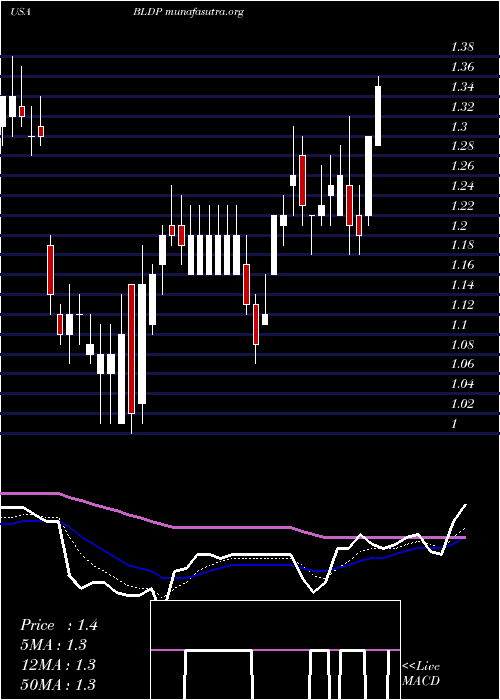Click the 12MA : 1.3 readout

58,664
